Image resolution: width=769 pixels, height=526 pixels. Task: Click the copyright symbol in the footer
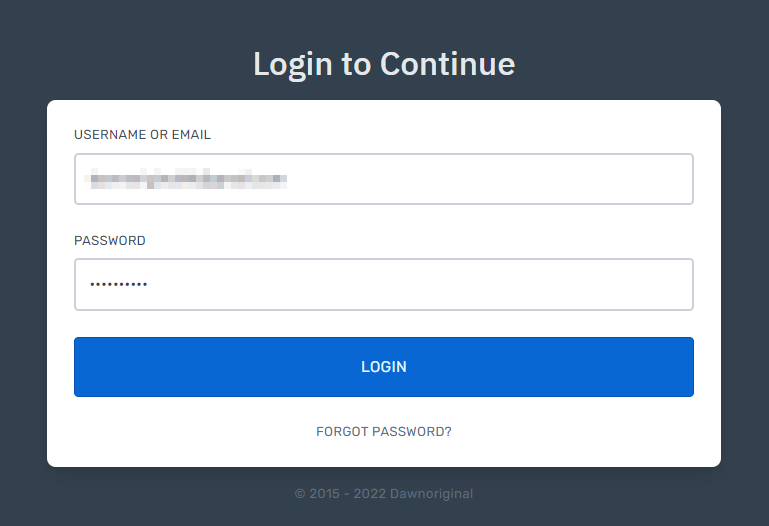click(300, 494)
